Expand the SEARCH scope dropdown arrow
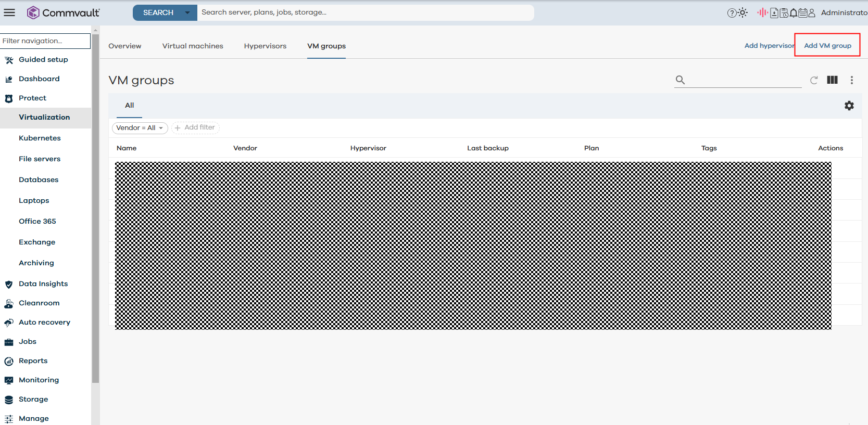The height and width of the screenshot is (425, 868). [187, 12]
